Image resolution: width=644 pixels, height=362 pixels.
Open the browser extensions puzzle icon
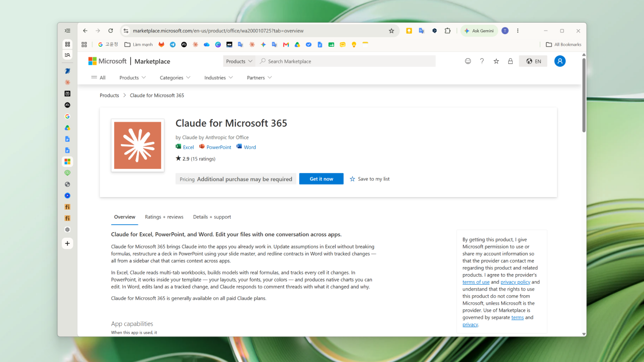tap(447, 31)
